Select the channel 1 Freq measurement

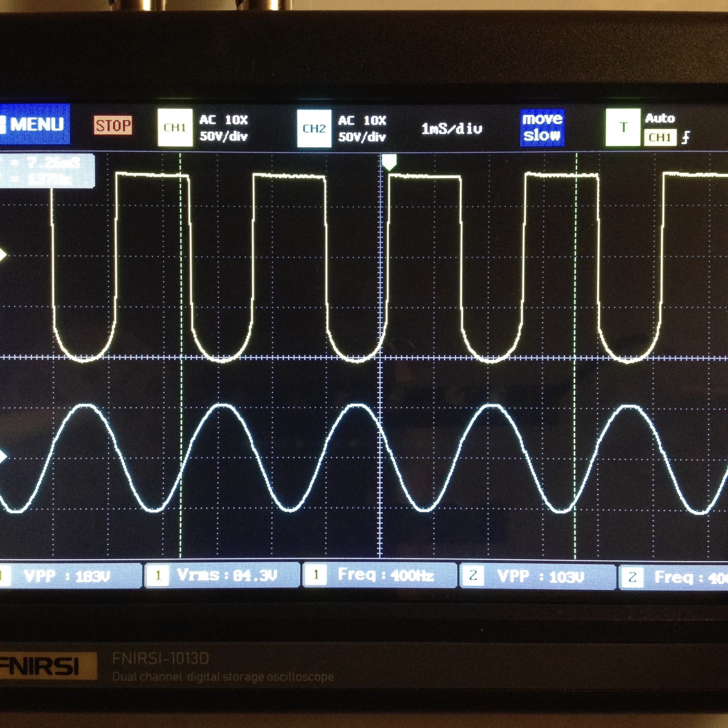click(380, 575)
